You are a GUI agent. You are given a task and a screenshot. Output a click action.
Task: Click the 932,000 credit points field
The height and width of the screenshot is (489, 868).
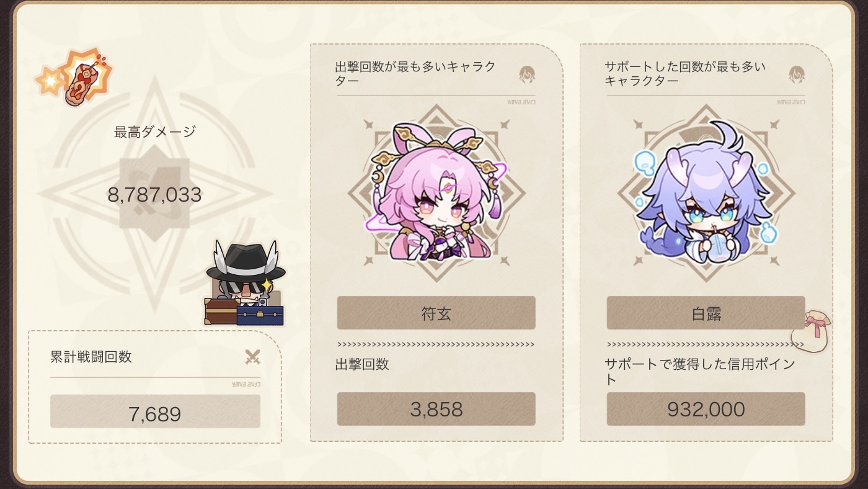coord(706,409)
